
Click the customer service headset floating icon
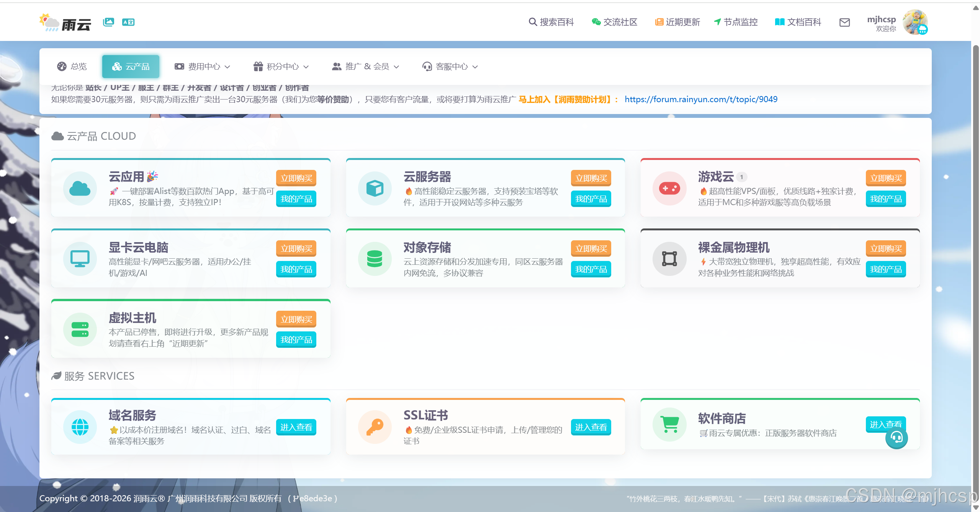click(896, 438)
